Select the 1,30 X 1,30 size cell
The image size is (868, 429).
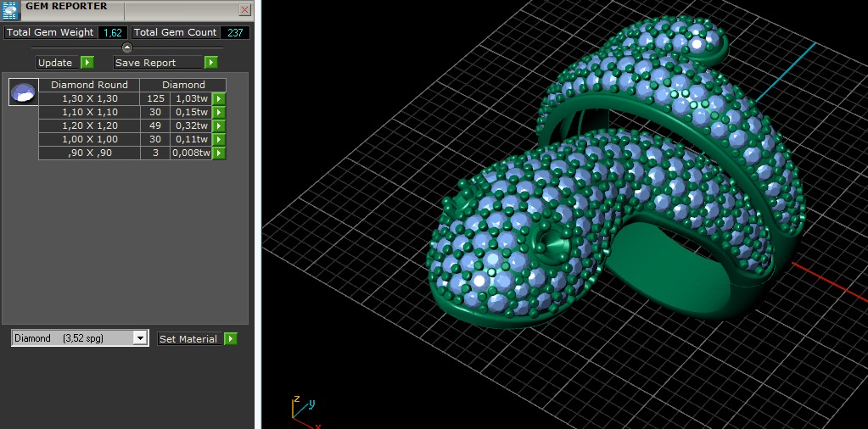(89, 98)
